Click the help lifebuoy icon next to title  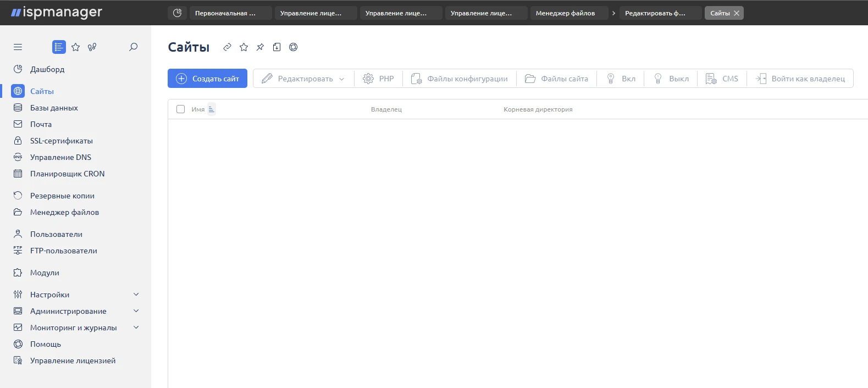click(x=294, y=47)
